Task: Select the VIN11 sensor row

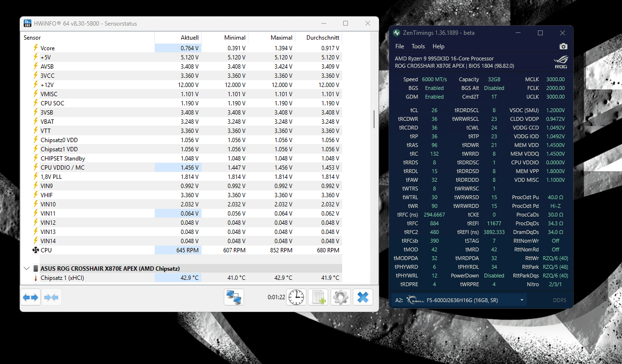Action: [x=182, y=213]
